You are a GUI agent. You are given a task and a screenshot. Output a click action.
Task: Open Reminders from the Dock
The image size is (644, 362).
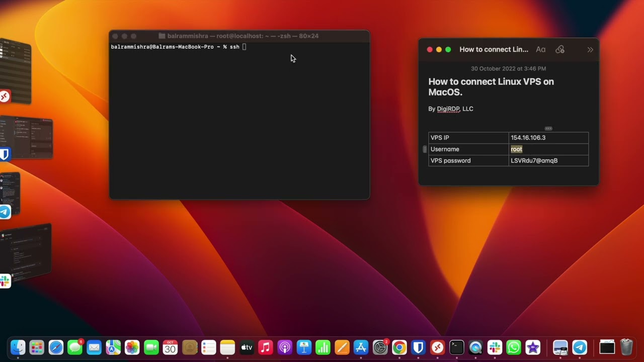point(208,347)
